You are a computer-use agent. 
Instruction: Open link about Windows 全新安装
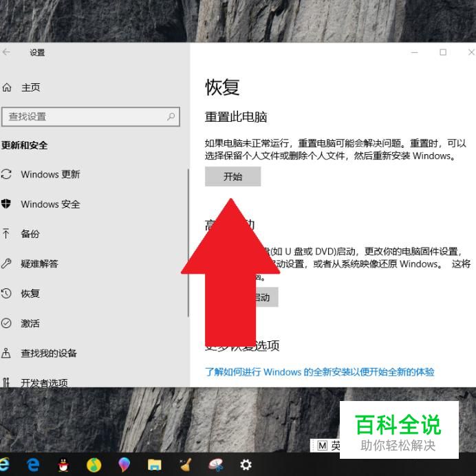[x=319, y=372]
